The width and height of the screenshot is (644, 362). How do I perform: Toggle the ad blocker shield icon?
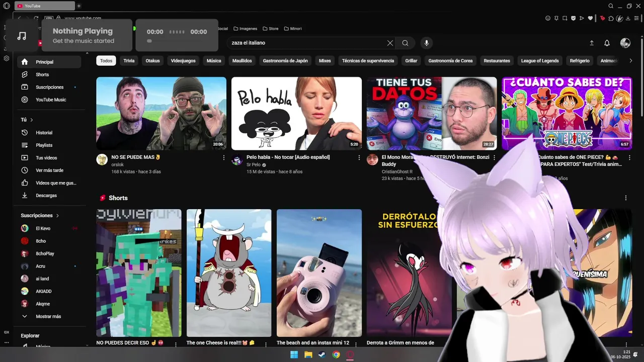point(573,18)
